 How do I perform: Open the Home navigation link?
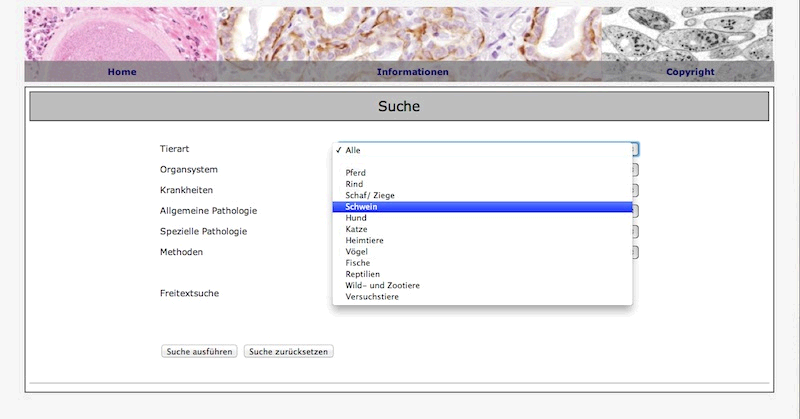point(122,72)
